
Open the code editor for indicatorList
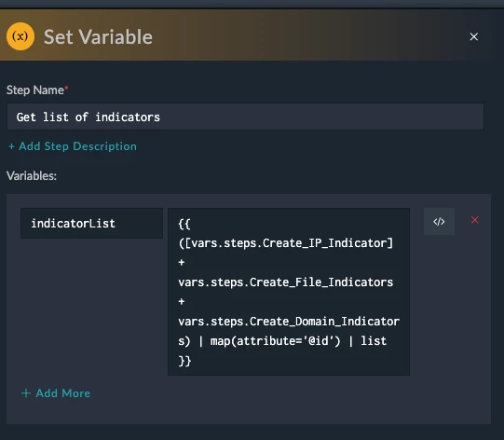point(439,222)
